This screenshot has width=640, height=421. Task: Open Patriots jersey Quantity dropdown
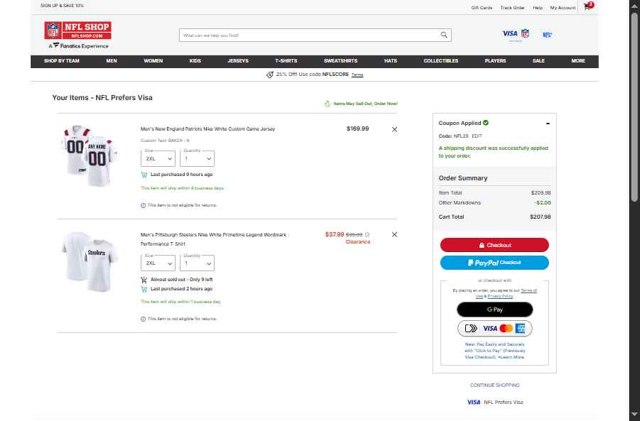(197, 158)
